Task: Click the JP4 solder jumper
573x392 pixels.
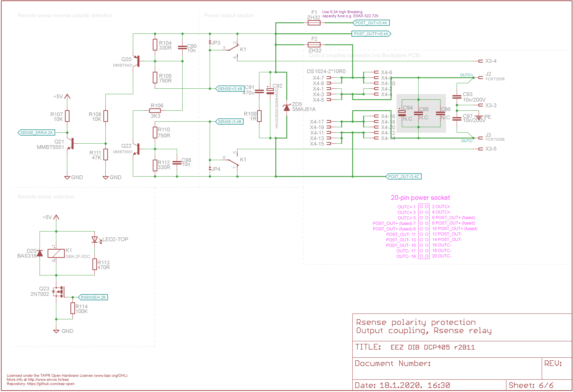Action: tap(210, 169)
